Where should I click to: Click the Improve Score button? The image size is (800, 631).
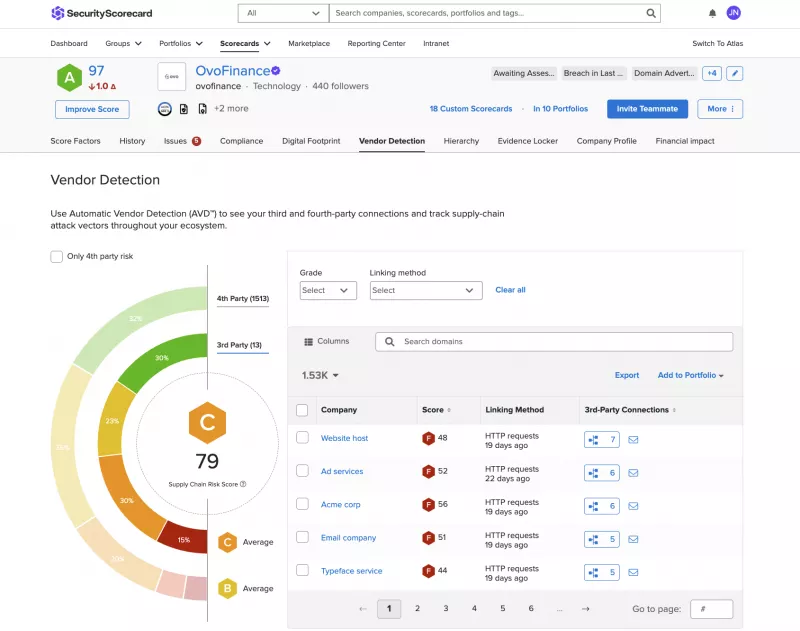tap(92, 109)
